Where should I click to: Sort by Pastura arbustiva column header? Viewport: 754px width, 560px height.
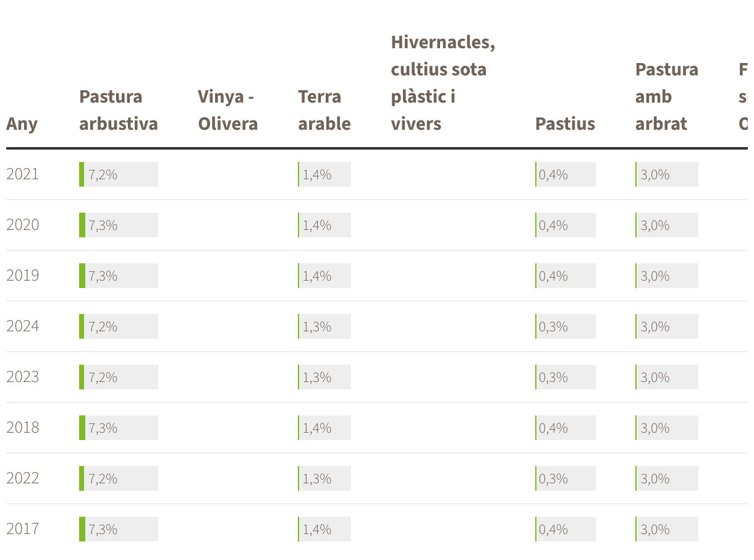pos(119,110)
